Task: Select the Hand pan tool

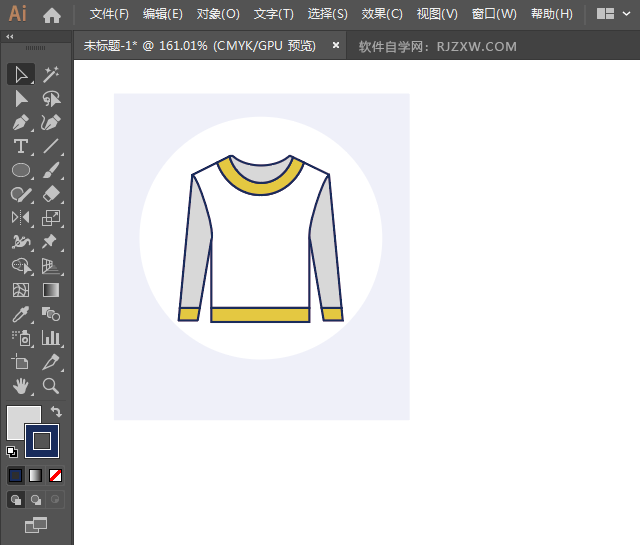Action: 20,386
